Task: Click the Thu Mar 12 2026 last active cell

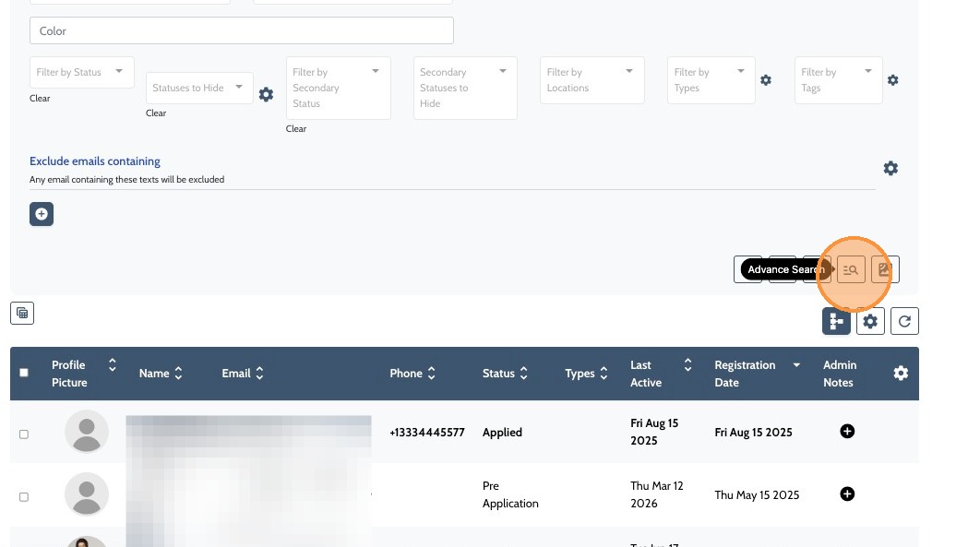Action: click(657, 494)
